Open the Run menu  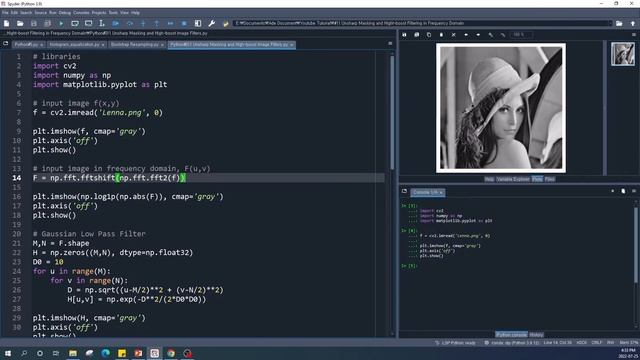[x=53, y=13]
